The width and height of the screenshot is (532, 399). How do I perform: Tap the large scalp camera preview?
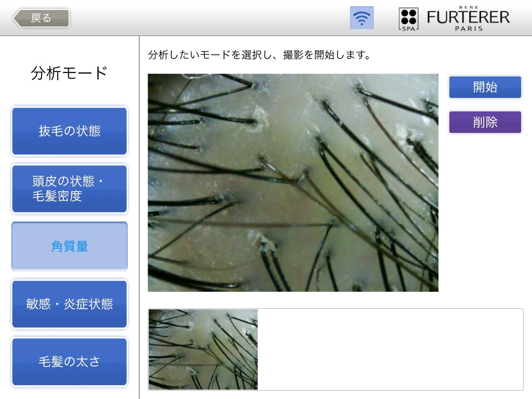tap(293, 182)
